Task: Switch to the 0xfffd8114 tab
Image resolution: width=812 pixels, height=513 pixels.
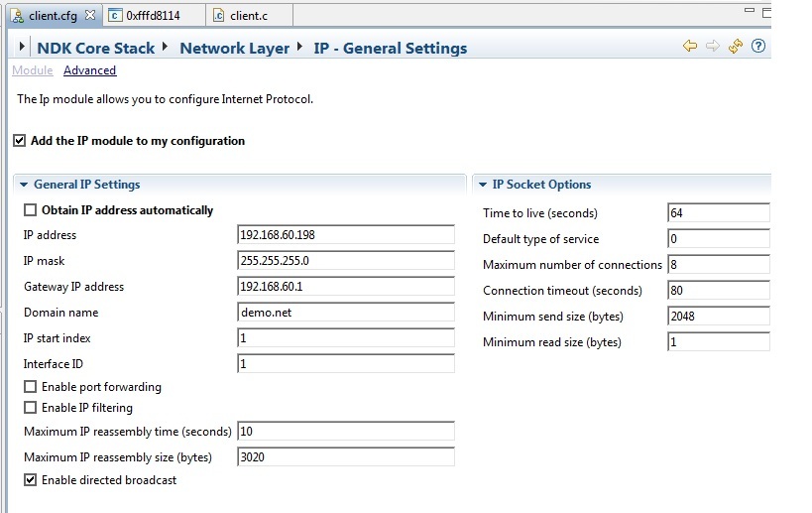Action: [x=154, y=16]
